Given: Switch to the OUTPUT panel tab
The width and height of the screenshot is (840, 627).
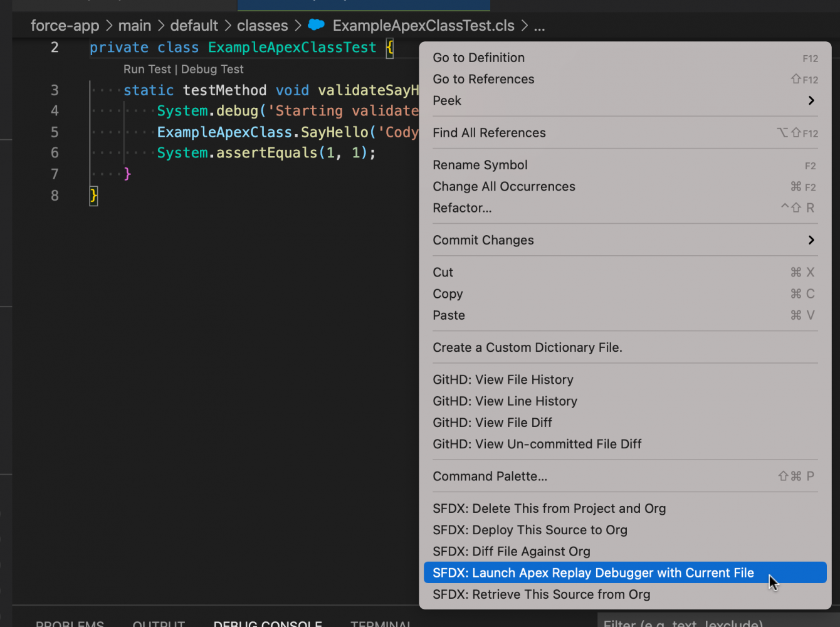Looking at the screenshot, I should 159,624.
